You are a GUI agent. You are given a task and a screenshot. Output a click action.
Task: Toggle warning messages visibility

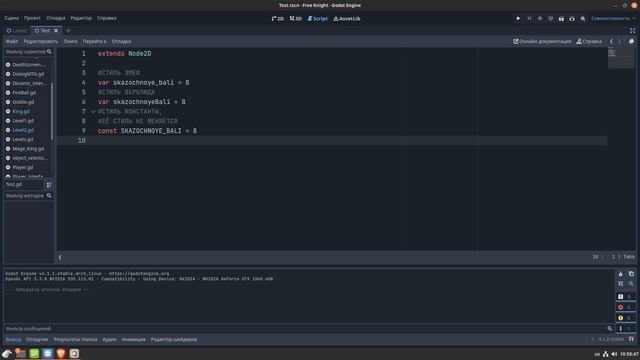[625, 318]
